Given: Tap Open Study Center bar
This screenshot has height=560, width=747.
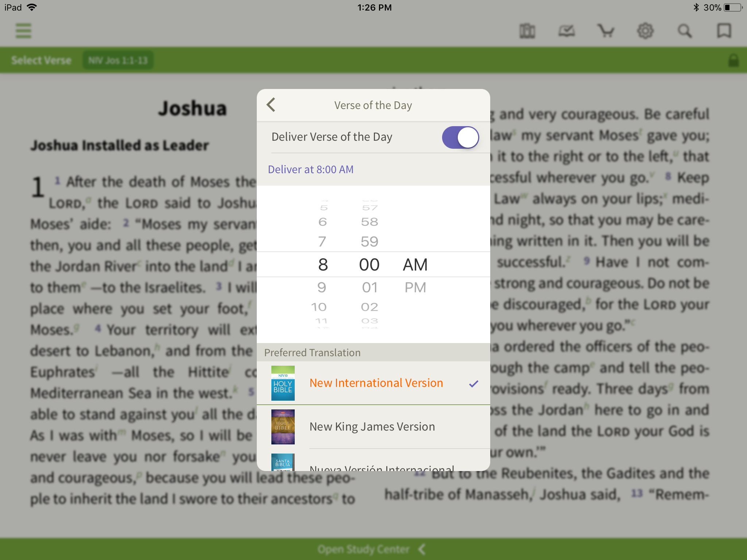Looking at the screenshot, I should [373, 549].
